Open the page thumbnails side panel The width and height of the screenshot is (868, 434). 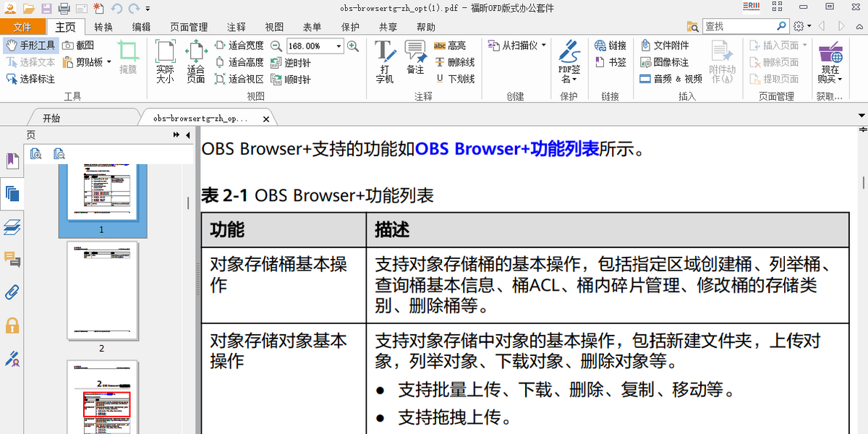tap(12, 193)
